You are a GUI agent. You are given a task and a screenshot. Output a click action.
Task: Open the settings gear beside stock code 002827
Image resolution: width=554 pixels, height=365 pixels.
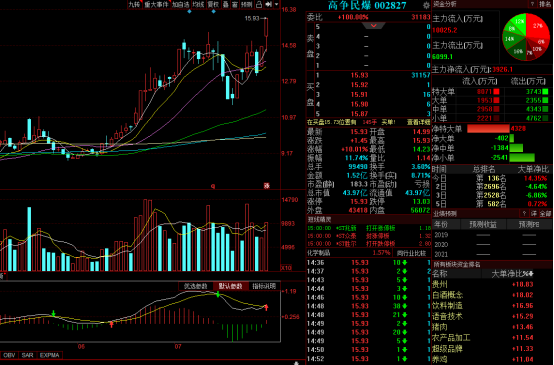[426, 5]
